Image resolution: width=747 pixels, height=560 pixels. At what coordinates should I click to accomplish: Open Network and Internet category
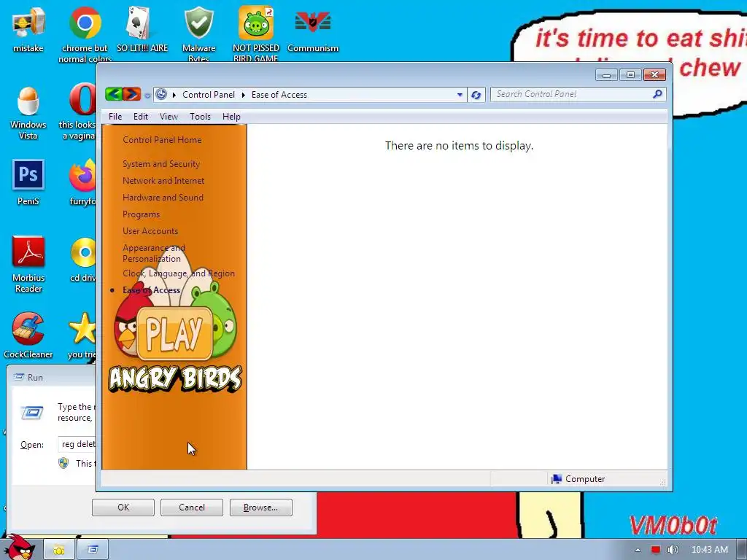(x=163, y=181)
